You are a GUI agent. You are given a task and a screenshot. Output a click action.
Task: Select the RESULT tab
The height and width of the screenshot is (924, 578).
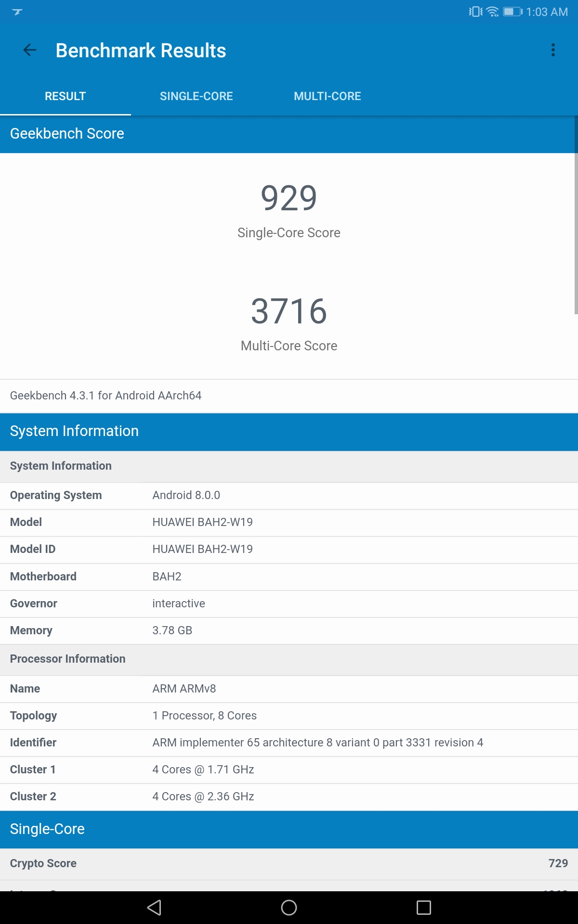point(65,96)
